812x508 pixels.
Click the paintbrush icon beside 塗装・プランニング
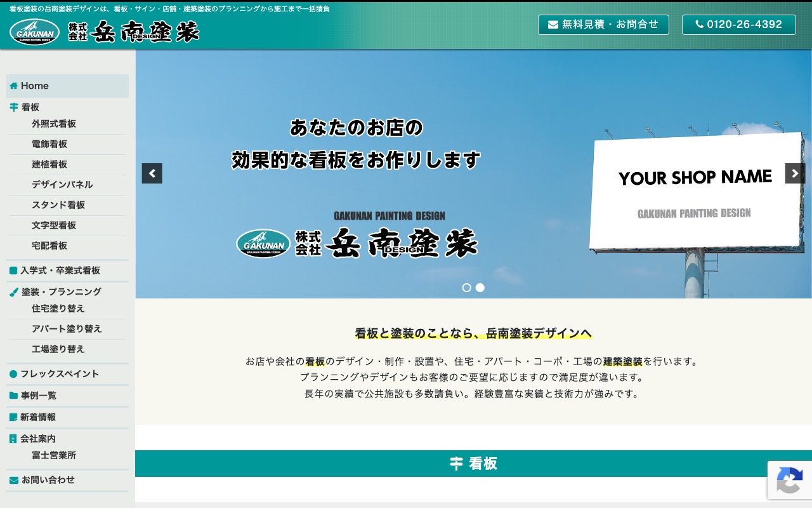[x=14, y=292]
